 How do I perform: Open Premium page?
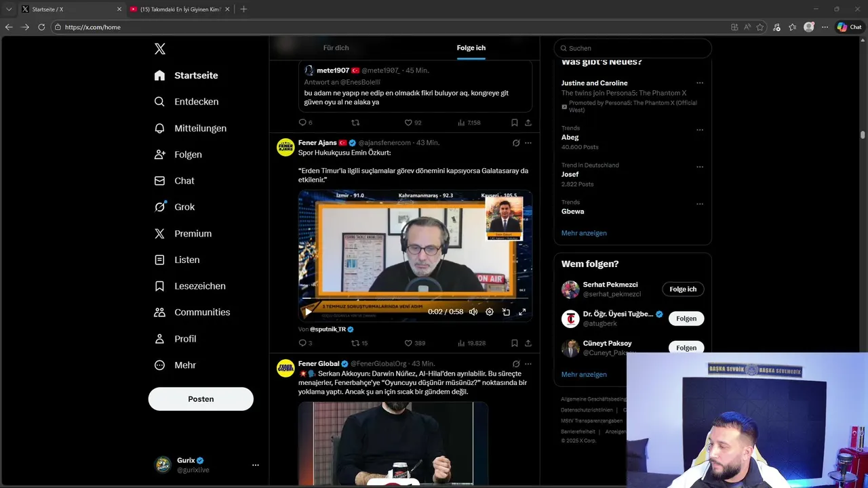click(183, 233)
